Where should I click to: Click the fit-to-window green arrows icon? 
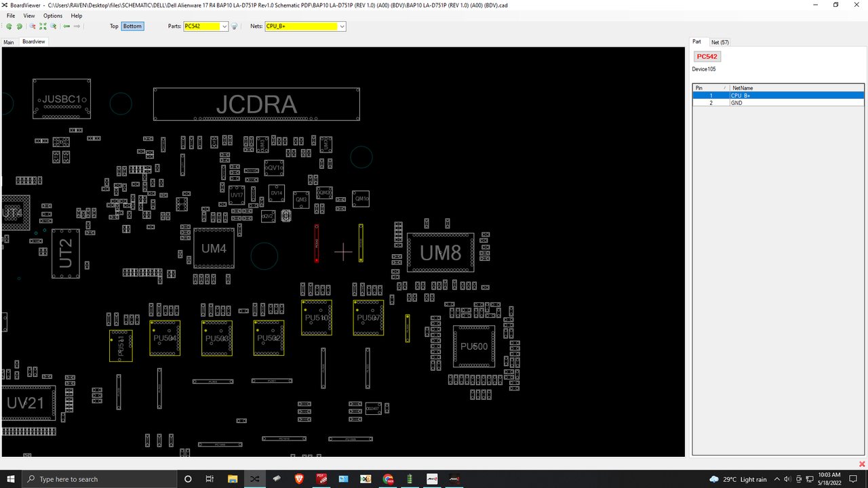pyautogui.click(x=43, y=26)
